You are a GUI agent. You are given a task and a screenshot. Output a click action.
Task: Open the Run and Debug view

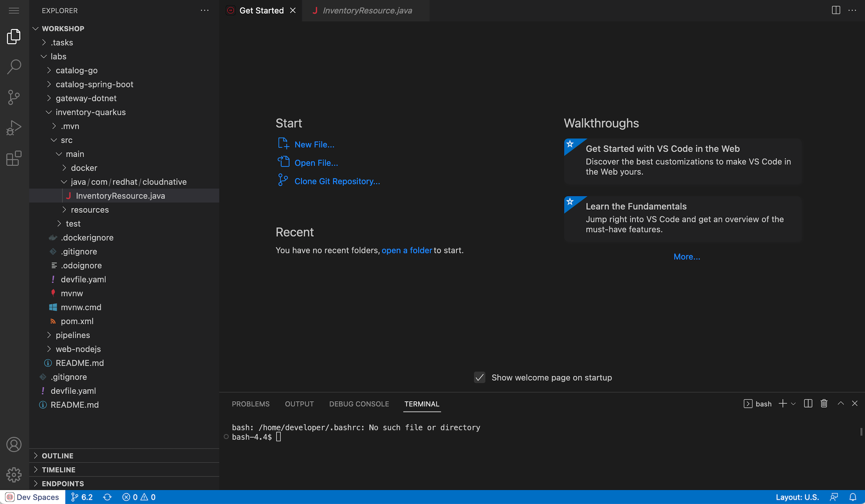coord(14,127)
